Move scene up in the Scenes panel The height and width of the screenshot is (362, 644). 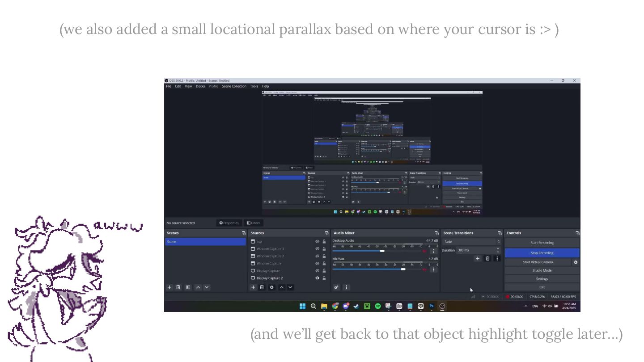point(198,287)
